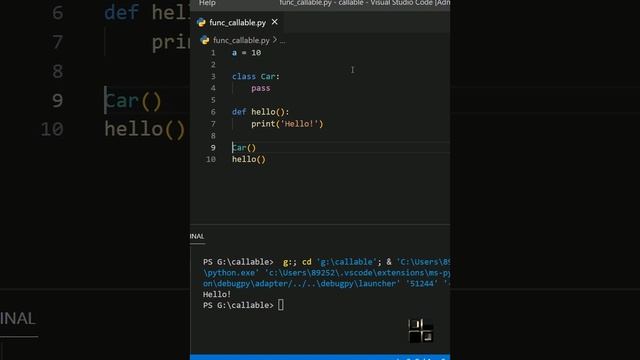Click the 'class Car:' line
This screenshot has height=360, width=640.
coord(256,76)
